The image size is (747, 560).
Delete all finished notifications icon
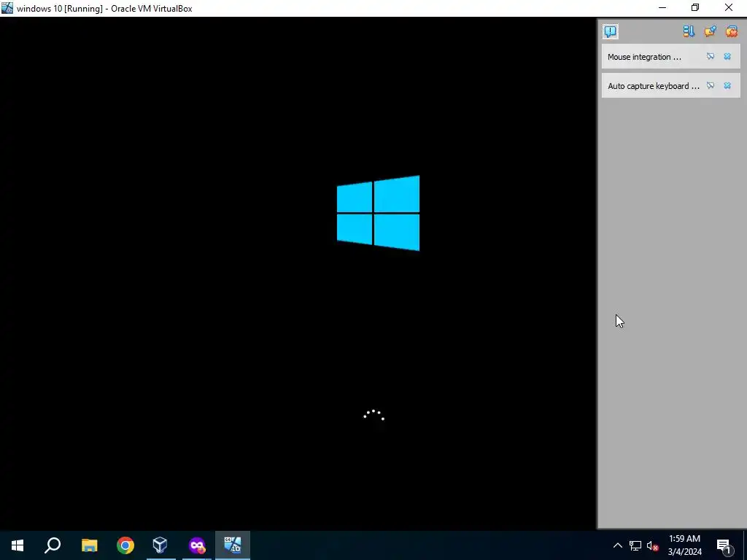pos(731,31)
